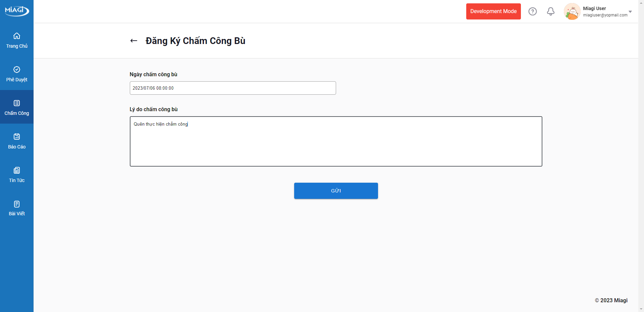The height and width of the screenshot is (312, 644).
Task: Select Chấm Công in the sidebar
Action: (x=17, y=107)
